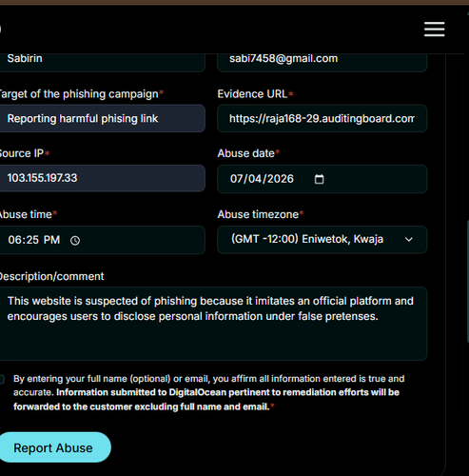Edit the Source IP field 103.155.197.33
Viewport: 469px width, 476px height.
[102, 178]
